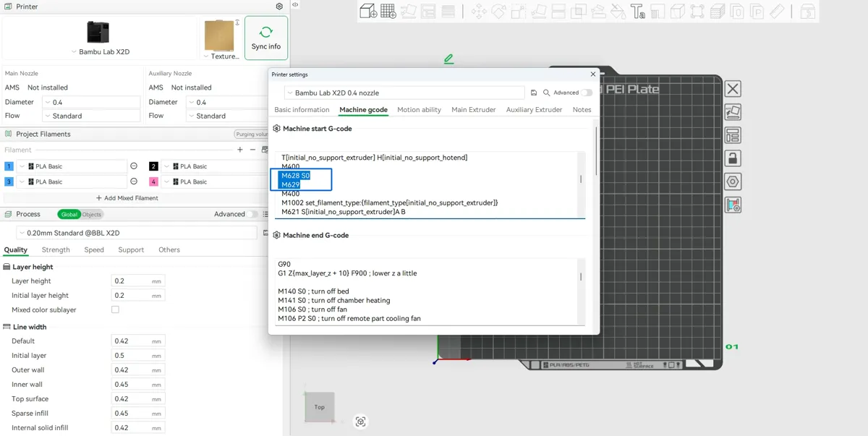Click the Add plate grid icon
The height and width of the screenshot is (436, 868).
click(x=388, y=11)
